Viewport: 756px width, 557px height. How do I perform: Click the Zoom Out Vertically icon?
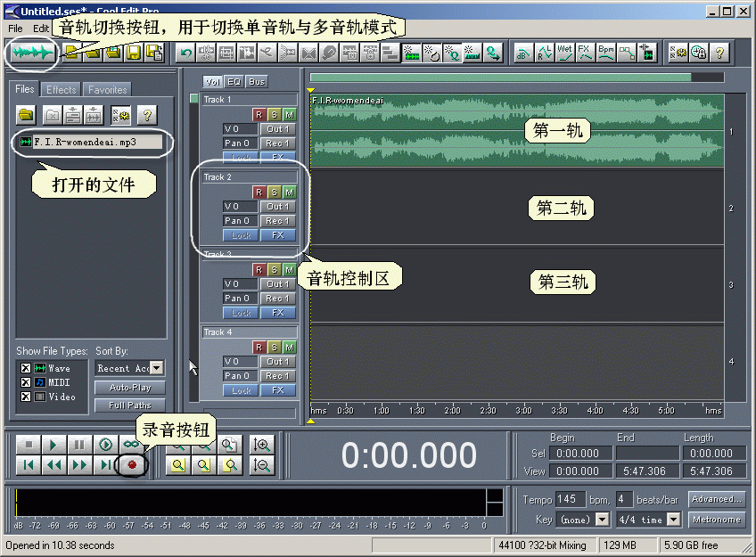[x=261, y=465]
